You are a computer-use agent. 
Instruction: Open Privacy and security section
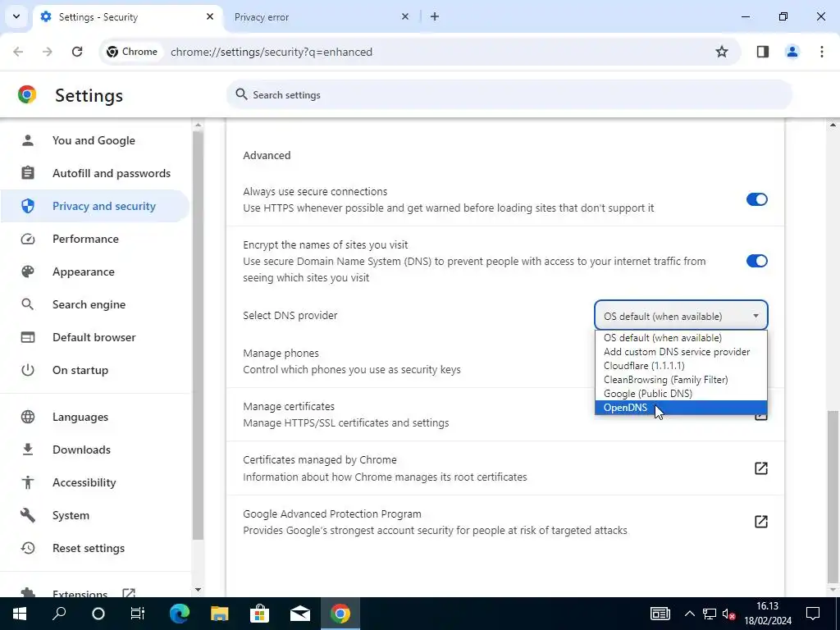[x=94, y=206]
